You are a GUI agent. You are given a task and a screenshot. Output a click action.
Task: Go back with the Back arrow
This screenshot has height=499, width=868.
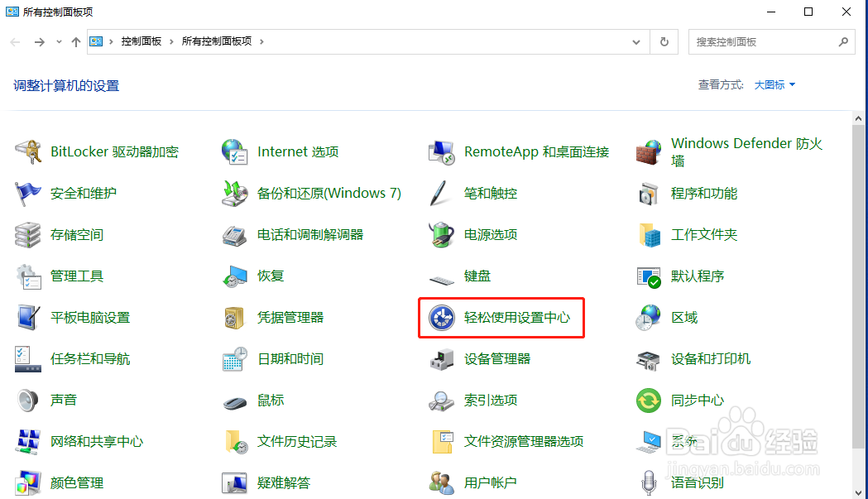pyautogui.click(x=16, y=42)
